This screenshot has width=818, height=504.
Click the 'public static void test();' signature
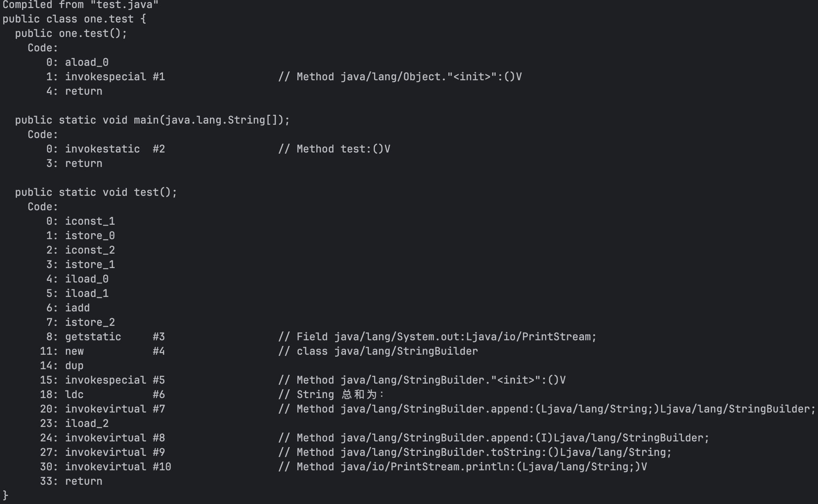(96, 192)
